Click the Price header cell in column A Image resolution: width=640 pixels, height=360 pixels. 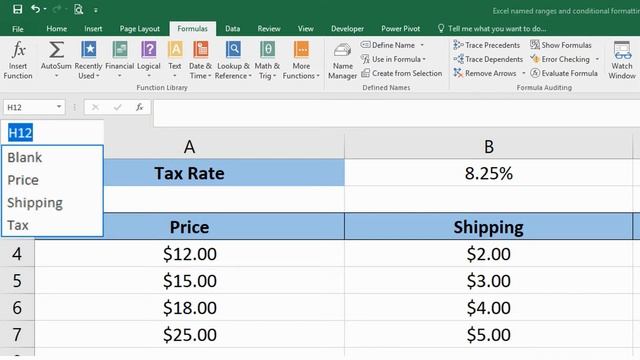189,227
